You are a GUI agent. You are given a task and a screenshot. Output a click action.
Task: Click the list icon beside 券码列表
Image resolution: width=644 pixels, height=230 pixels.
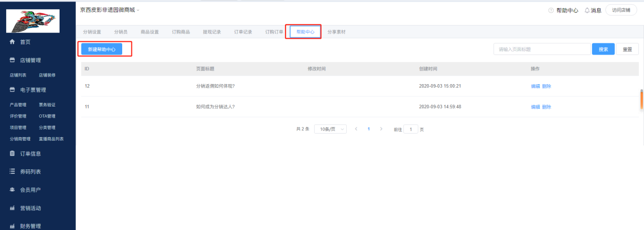pyautogui.click(x=13, y=172)
